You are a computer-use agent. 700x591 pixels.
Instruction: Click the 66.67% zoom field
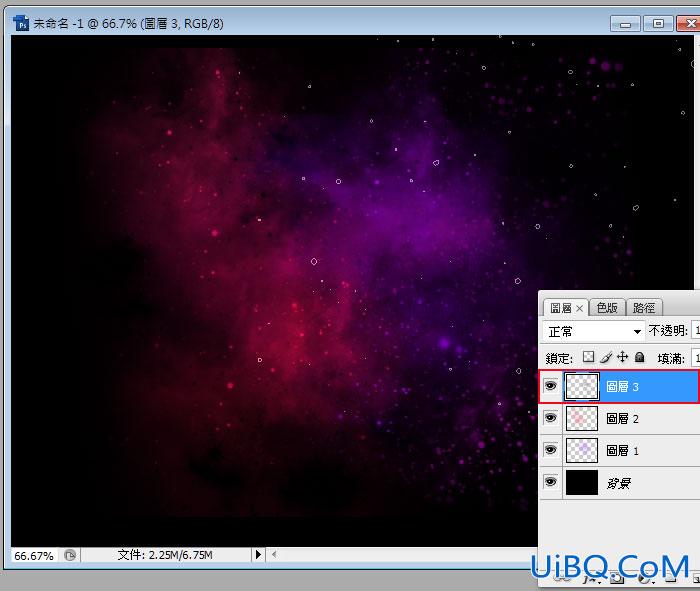tap(34, 556)
